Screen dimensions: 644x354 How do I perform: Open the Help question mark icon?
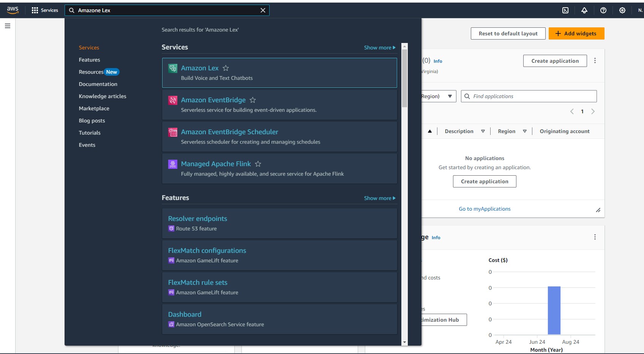pos(603,10)
